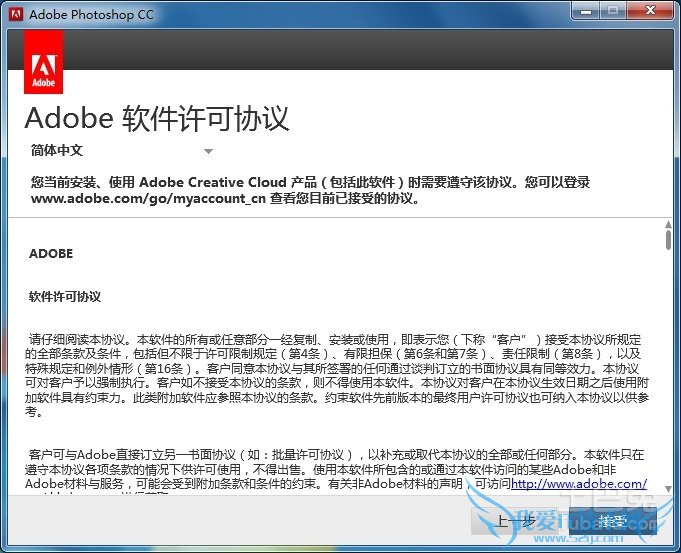Minimize the Adobe Photoshop CC window
This screenshot has width=681, height=553.
585,10
